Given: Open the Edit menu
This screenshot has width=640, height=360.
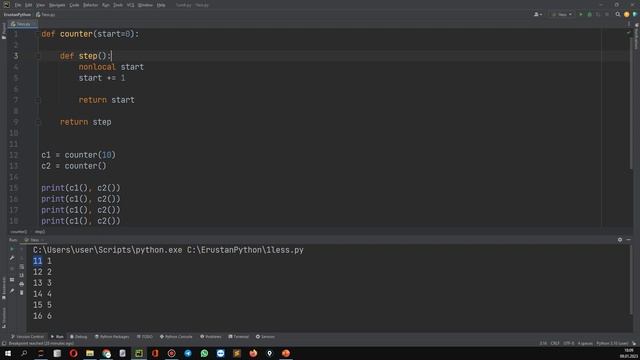Looking at the screenshot, I should [29, 5].
